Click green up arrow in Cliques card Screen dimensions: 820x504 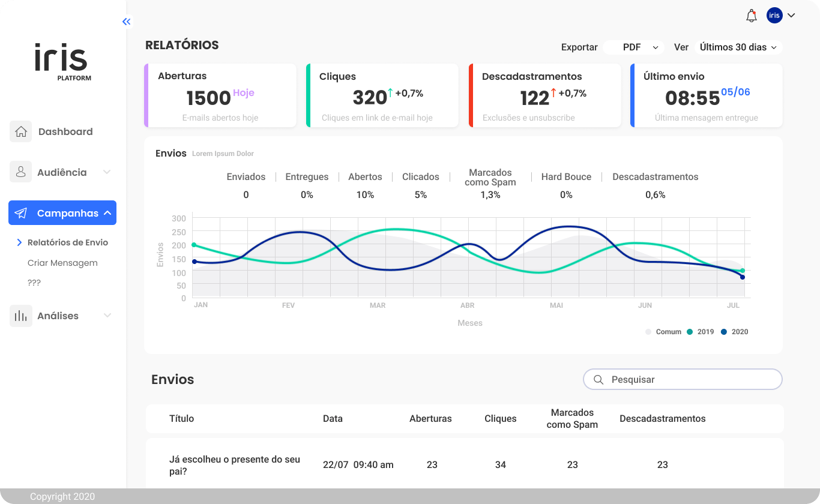coord(390,92)
